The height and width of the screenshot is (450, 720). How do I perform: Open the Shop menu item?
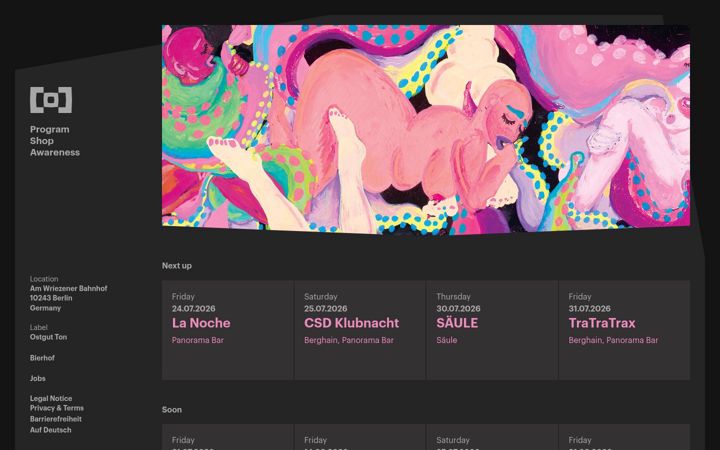(x=42, y=141)
